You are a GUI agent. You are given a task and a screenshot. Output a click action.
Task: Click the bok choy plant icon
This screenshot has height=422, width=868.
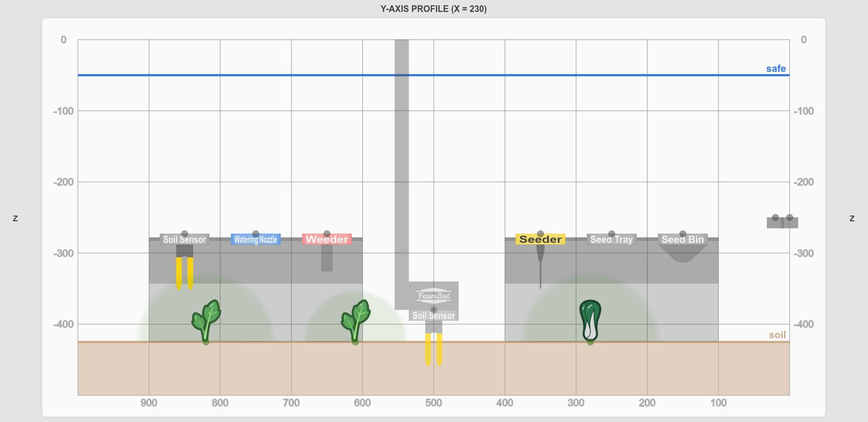(x=590, y=320)
